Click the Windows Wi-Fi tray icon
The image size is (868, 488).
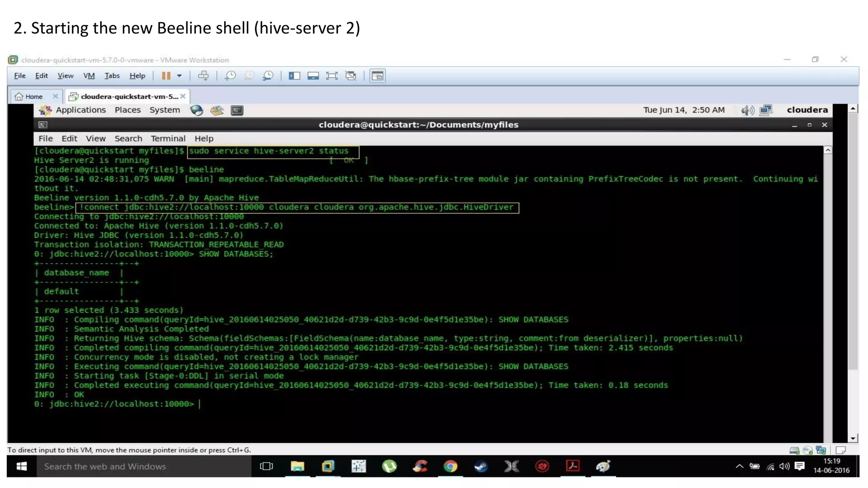[771, 466]
